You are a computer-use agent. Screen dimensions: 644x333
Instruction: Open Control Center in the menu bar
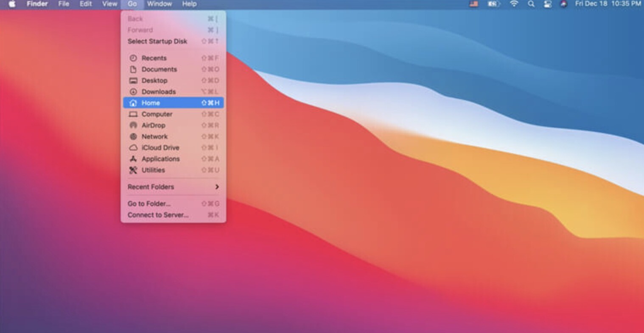click(547, 4)
